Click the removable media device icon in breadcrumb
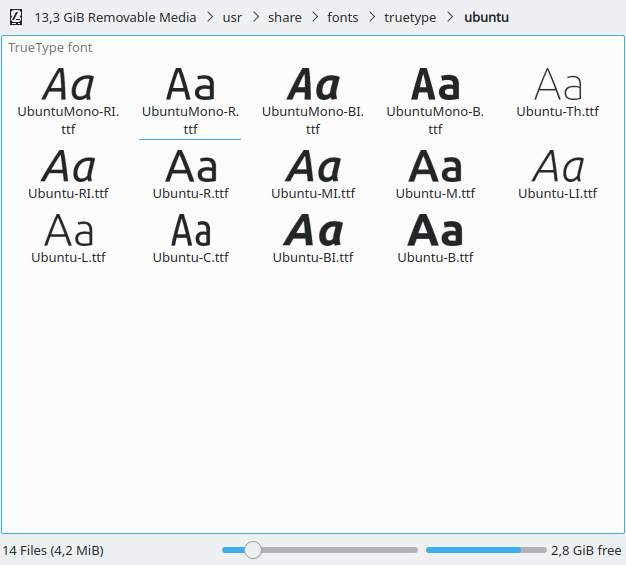Viewport: 626px width, 565px height. [16, 18]
